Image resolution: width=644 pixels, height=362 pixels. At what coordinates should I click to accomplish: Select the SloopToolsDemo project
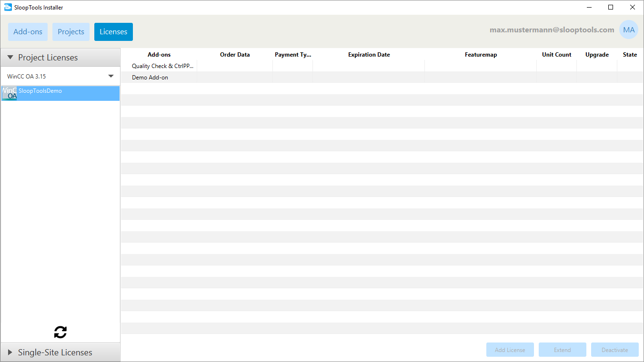pyautogui.click(x=60, y=93)
